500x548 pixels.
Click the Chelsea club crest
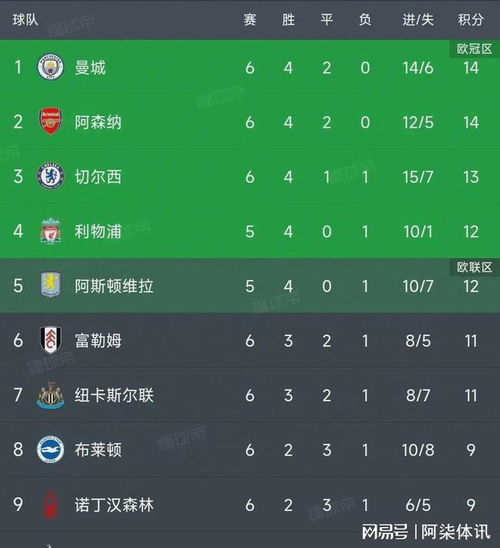click(x=50, y=176)
